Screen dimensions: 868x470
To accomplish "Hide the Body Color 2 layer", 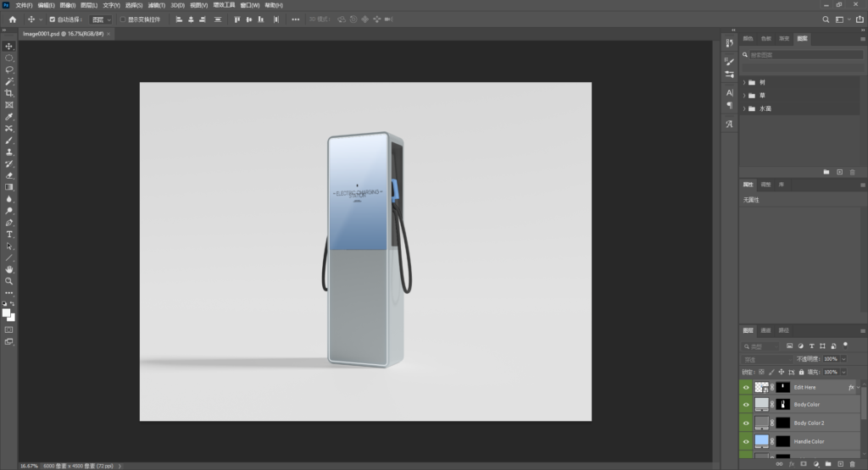I will pyautogui.click(x=746, y=423).
